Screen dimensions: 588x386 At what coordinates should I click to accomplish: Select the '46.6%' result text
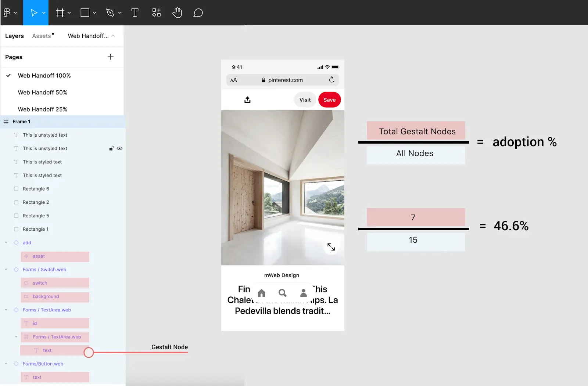pos(511,226)
